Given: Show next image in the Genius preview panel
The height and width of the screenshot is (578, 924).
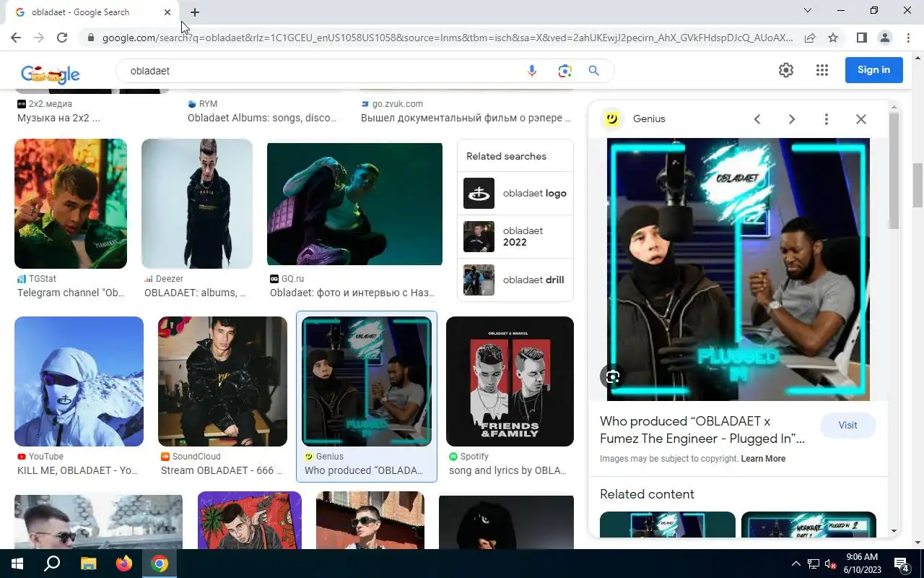Looking at the screenshot, I should point(792,119).
